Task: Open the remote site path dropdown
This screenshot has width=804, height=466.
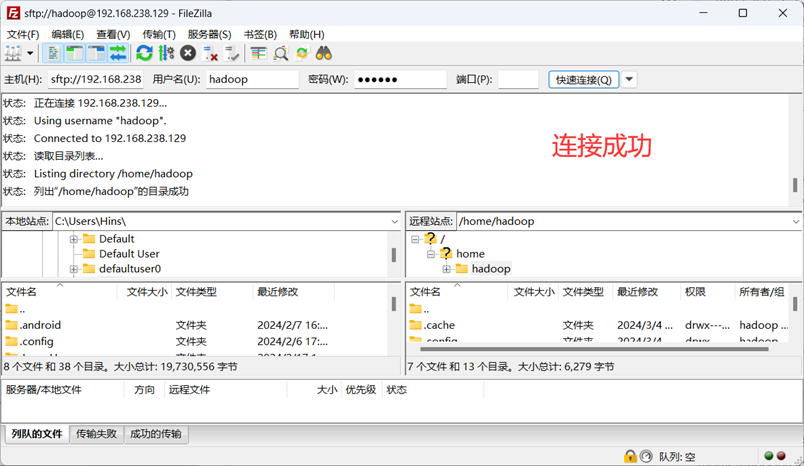Action: (x=795, y=221)
